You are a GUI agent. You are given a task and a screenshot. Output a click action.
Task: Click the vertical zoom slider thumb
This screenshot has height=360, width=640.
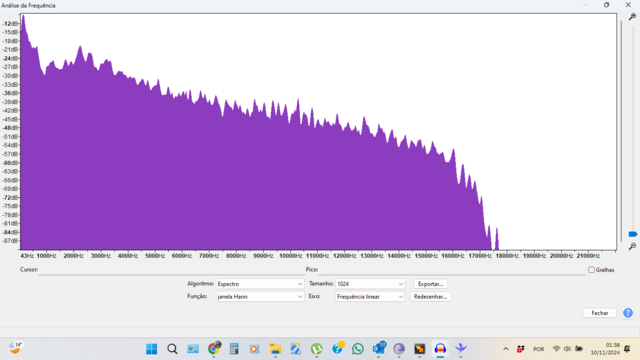point(633,234)
